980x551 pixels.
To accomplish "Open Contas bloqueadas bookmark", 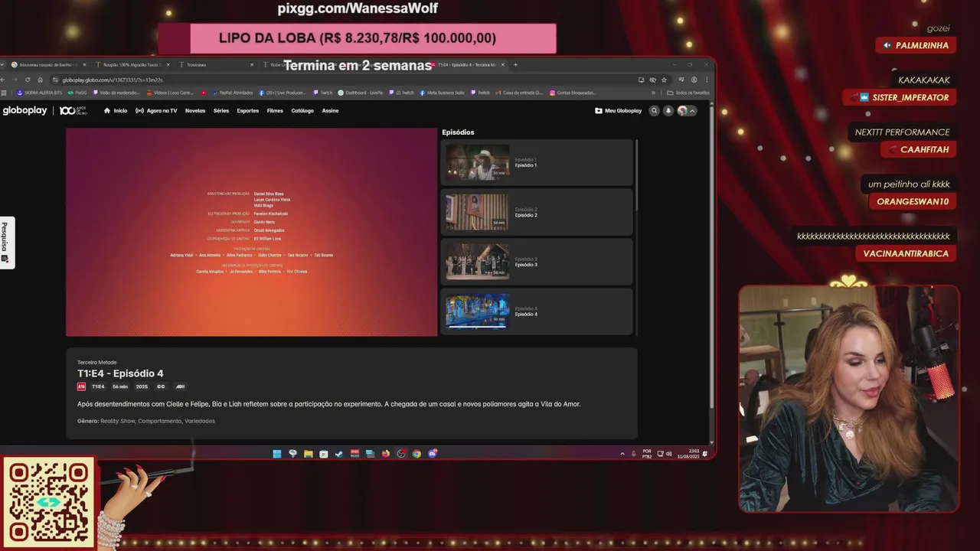I will point(573,93).
